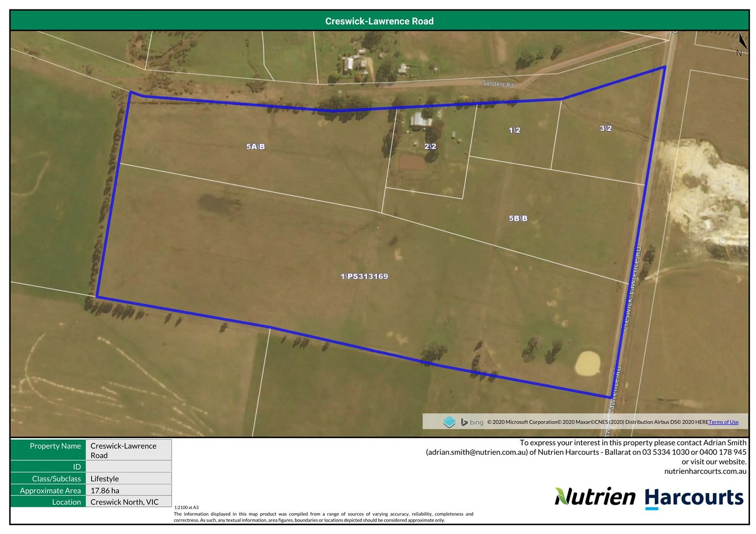Open the Terms of Use link
The height and width of the screenshot is (534, 756).
(x=723, y=422)
